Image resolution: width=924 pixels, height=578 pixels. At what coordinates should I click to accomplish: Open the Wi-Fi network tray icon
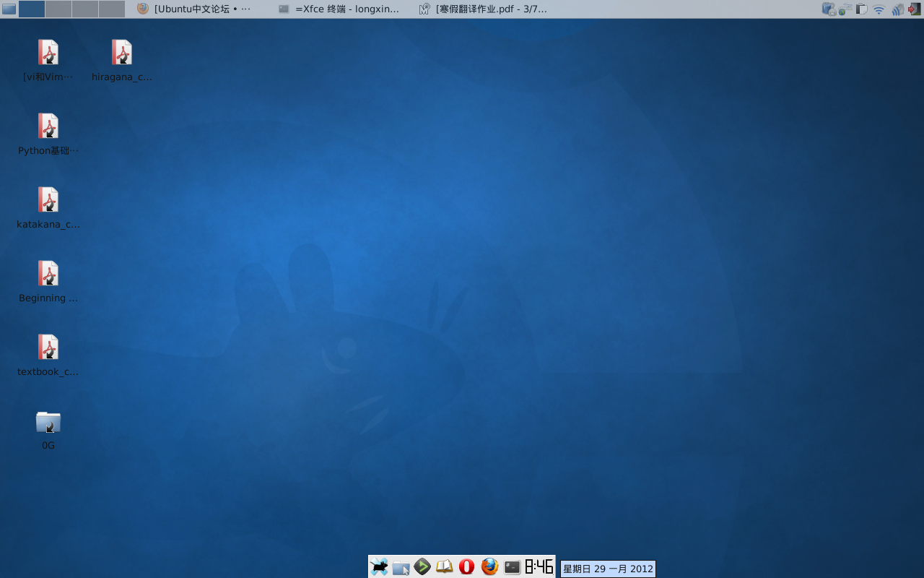pos(879,9)
